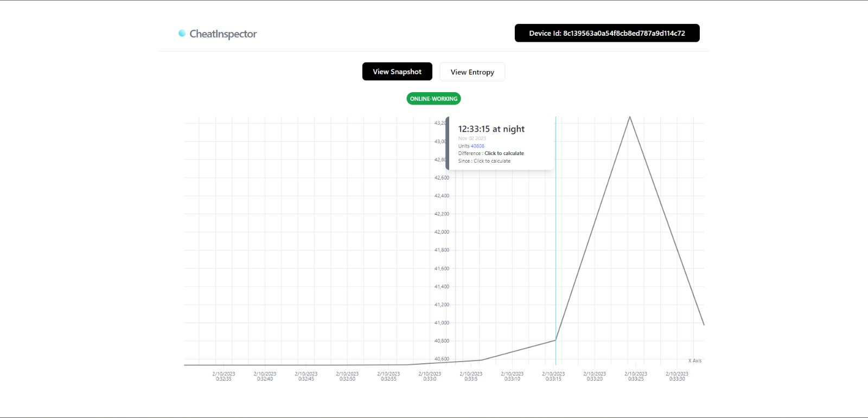The height and width of the screenshot is (418, 868).
Task: Click Difference 'Click to calculate' in tooltip
Action: pyautogui.click(x=504, y=153)
